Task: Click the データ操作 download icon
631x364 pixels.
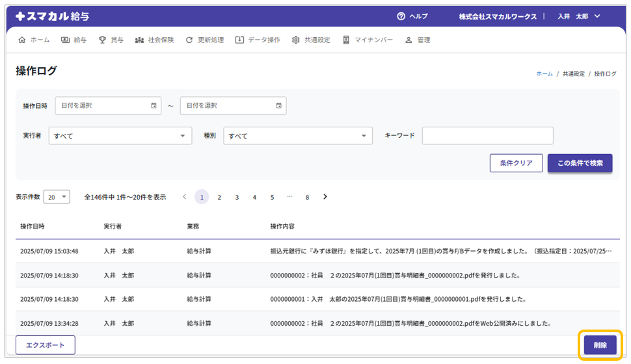Action: pos(239,40)
